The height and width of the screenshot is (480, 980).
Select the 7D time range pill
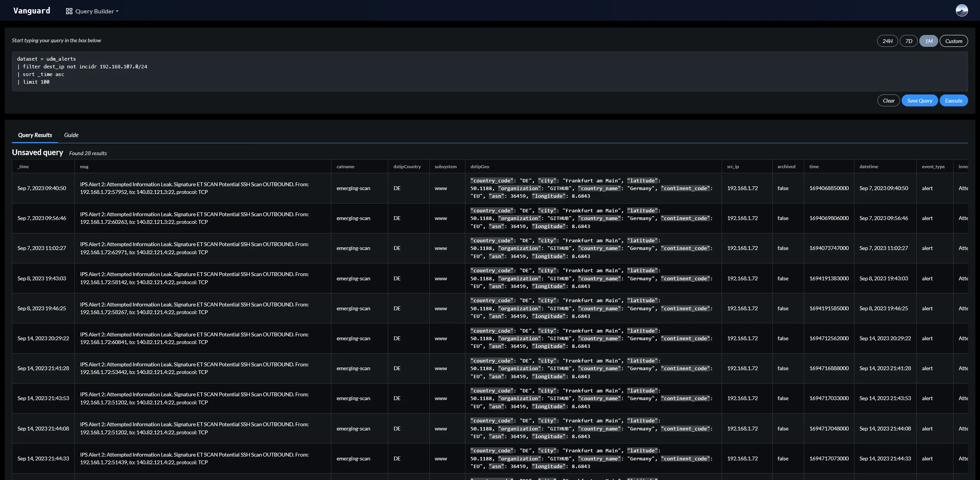click(909, 41)
